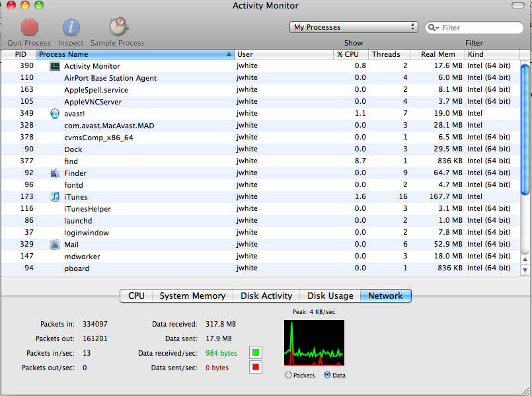Select the Activity Monitor process icon

pos(55,66)
